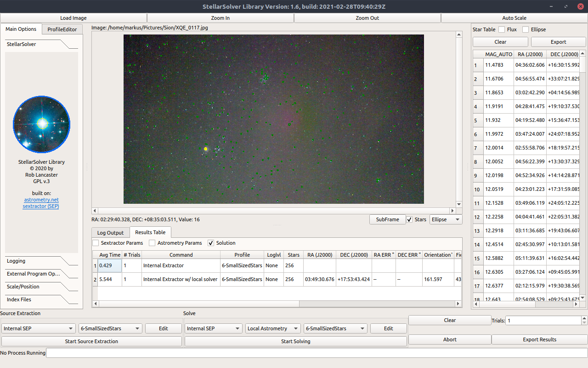Increase the Trials value with up arrow

pyautogui.click(x=584, y=318)
